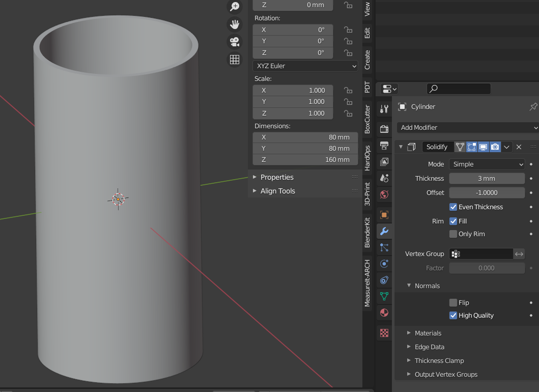The image size is (539, 392).
Task: Switch to the Object Data properties tab
Action: tap(384, 296)
